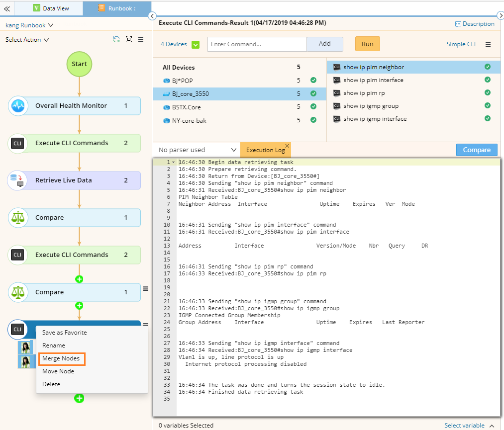The height and width of the screenshot is (430, 504).
Task: Click the Retrieve Live Data node icon
Action: 18,180
